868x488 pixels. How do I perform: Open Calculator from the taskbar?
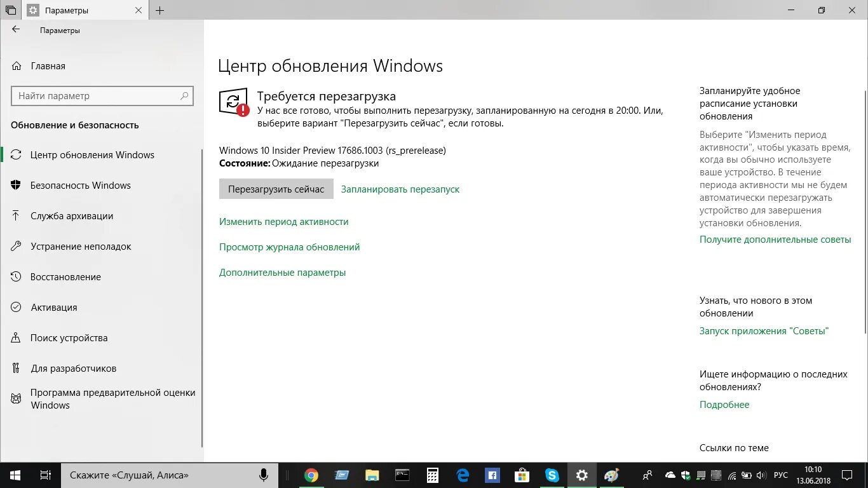coord(433,475)
